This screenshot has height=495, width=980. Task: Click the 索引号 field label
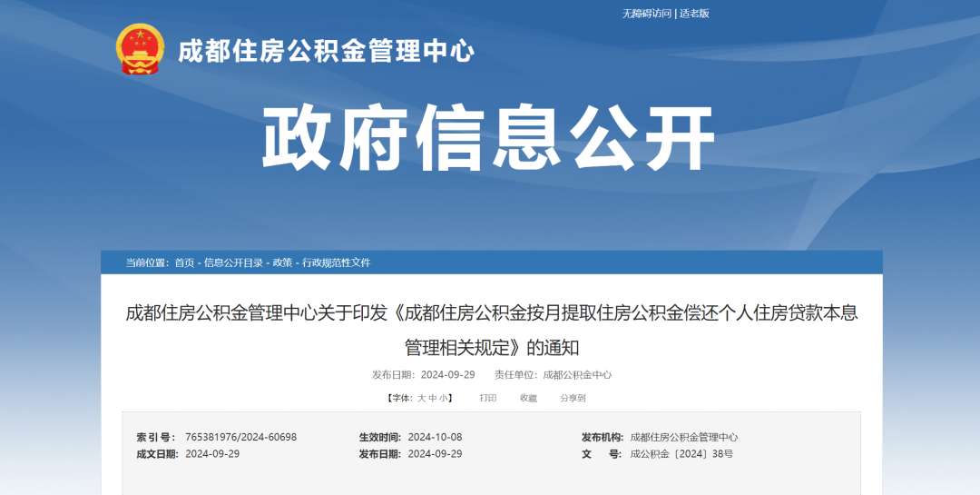tap(156, 437)
